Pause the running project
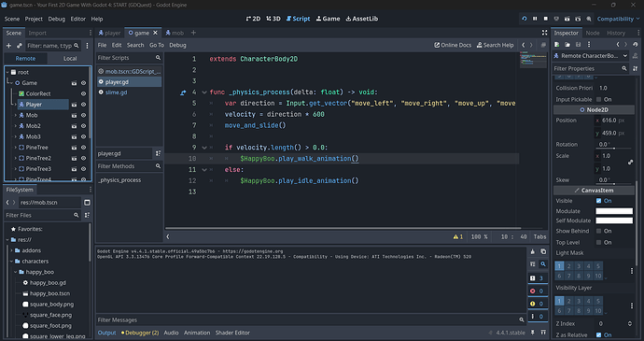The width and height of the screenshot is (644, 341). tap(535, 19)
